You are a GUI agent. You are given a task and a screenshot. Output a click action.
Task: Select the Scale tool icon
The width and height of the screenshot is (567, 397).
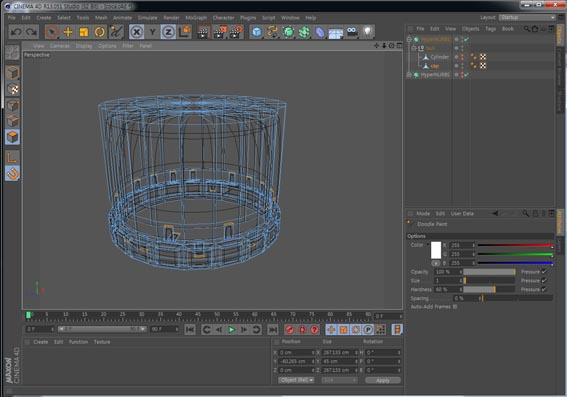84,32
